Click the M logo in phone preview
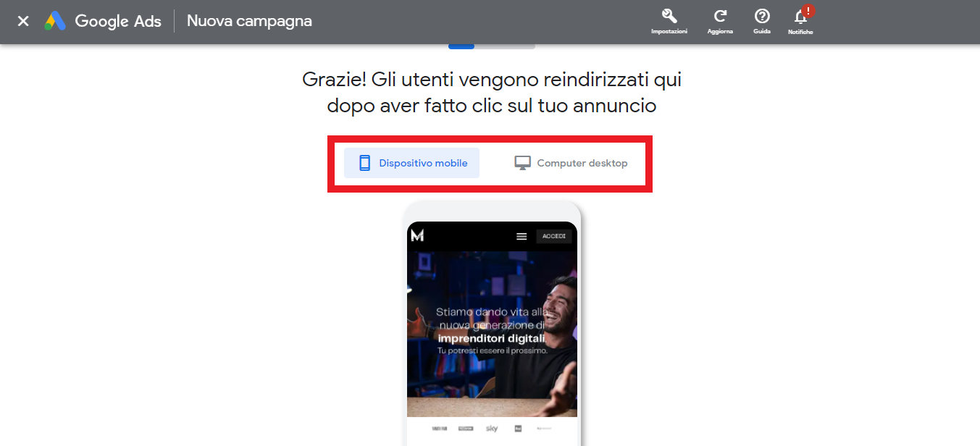 [x=417, y=235]
